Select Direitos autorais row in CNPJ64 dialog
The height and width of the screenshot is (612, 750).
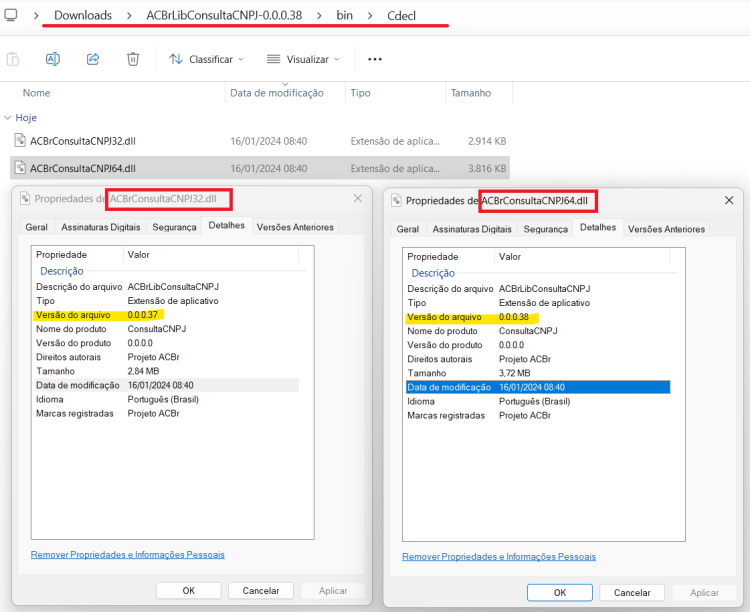coord(538,359)
